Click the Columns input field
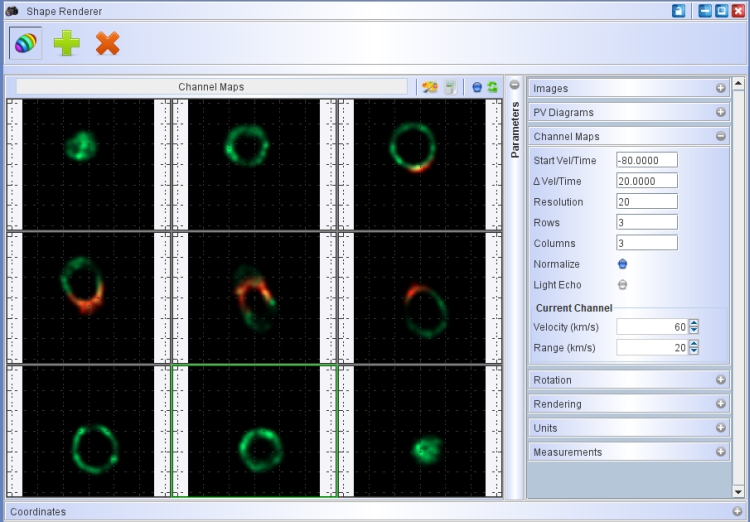 tap(647, 243)
